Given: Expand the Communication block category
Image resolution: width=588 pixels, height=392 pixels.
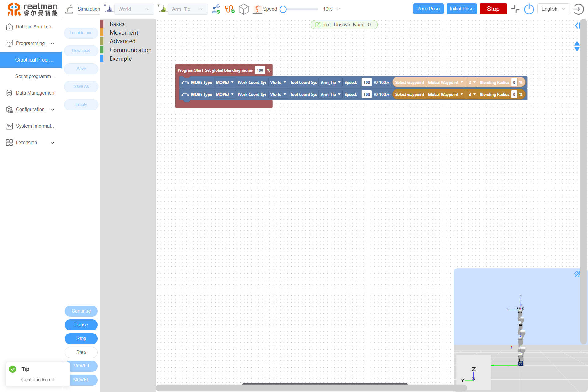Looking at the screenshot, I should point(130,49).
